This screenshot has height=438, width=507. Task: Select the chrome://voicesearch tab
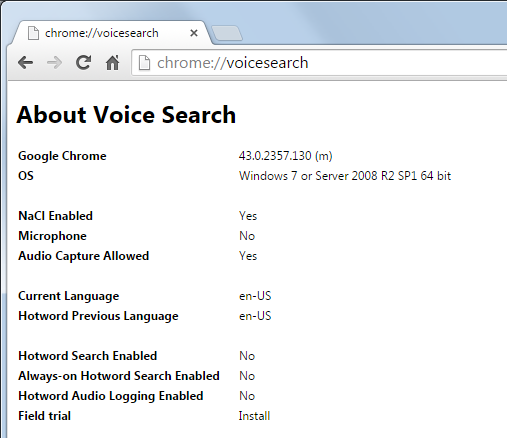pyautogui.click(x=112, y=33)
